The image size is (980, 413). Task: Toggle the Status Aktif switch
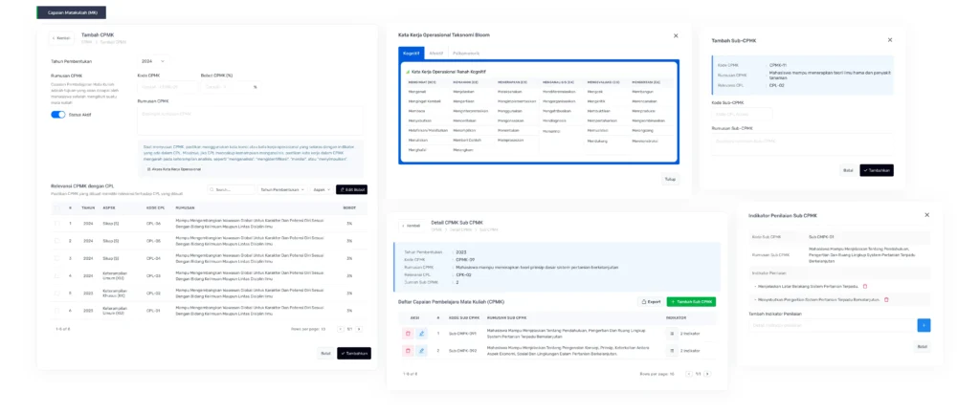tap(58, 115)
